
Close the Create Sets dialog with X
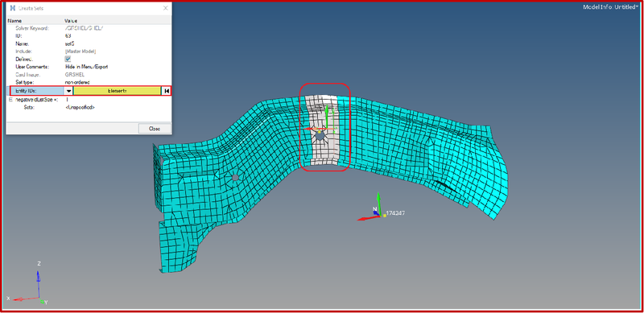point(166,8)
